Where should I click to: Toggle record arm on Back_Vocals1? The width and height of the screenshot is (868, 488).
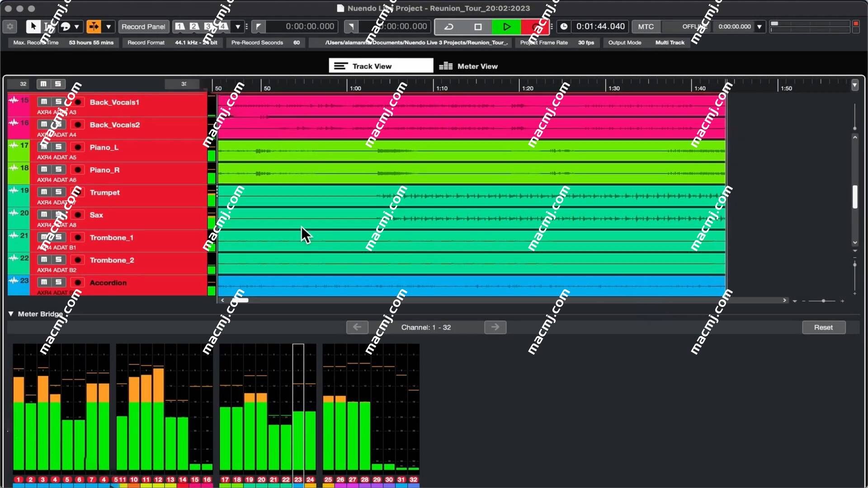click(x=78, y=102)
